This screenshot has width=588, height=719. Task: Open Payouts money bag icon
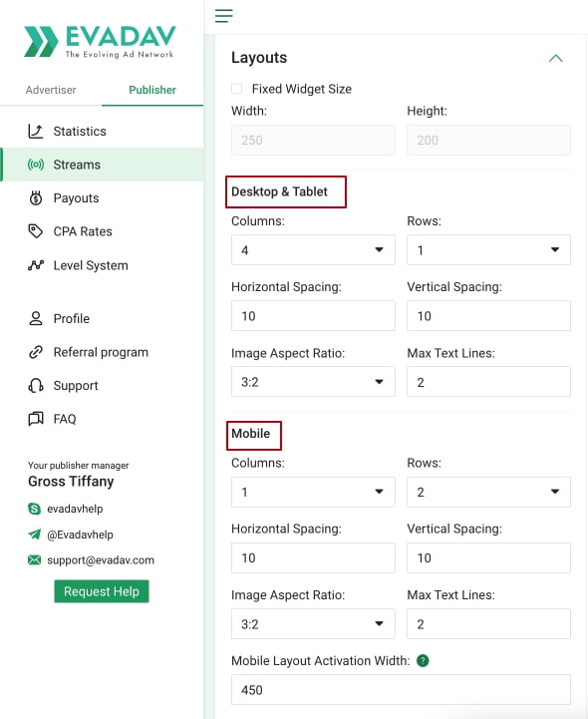click(36, 198)
